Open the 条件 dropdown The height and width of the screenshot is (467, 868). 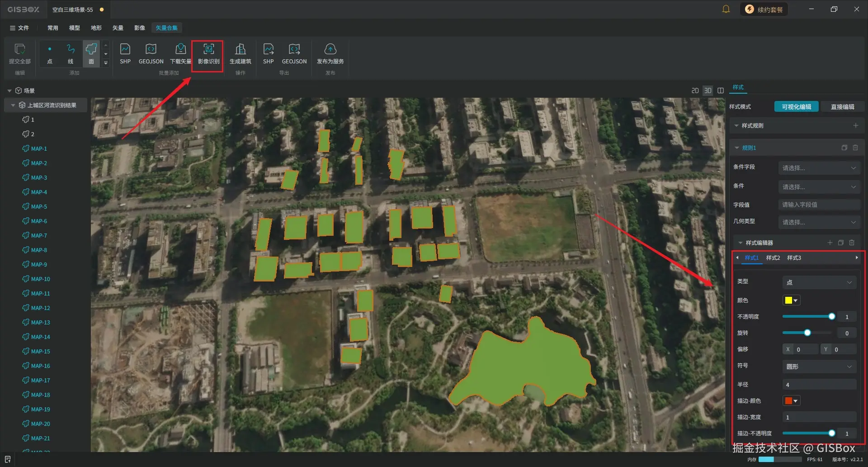(819, 187)
